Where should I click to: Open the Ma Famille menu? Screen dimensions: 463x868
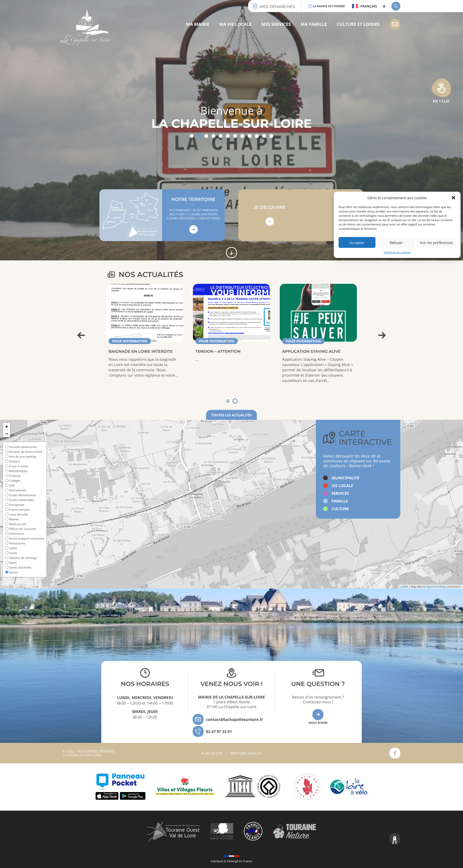pos(314,24)
